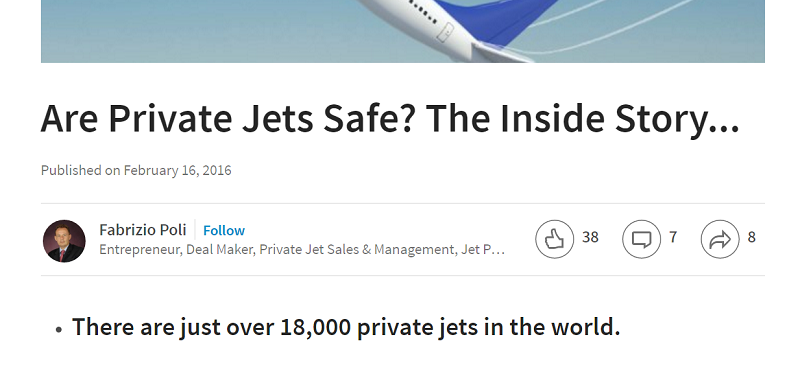
Task: Click article title Are Private Jets Safe
Action: tap(390, 119)
